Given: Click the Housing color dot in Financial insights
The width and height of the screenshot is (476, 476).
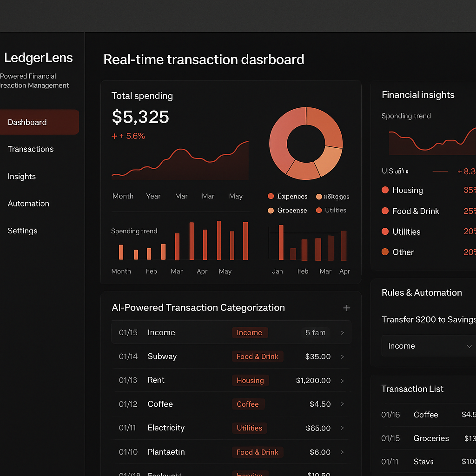Looking at the screenshot, I should point(385,190).
